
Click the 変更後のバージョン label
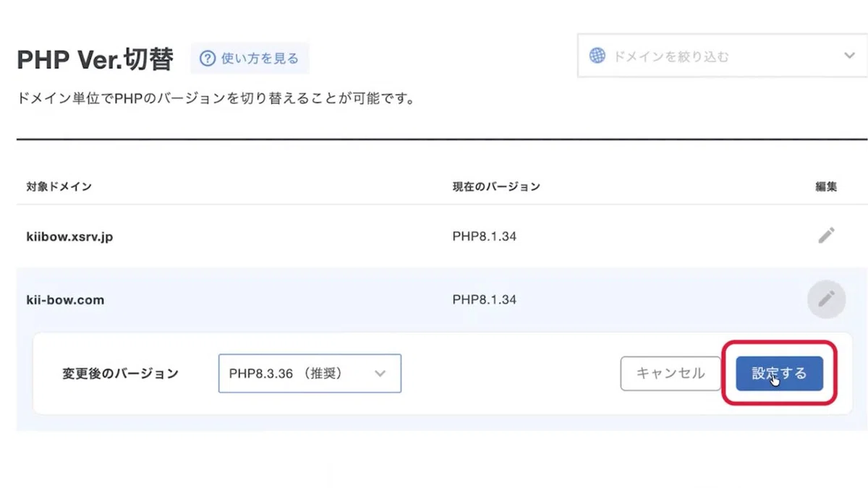click(120, 374)
